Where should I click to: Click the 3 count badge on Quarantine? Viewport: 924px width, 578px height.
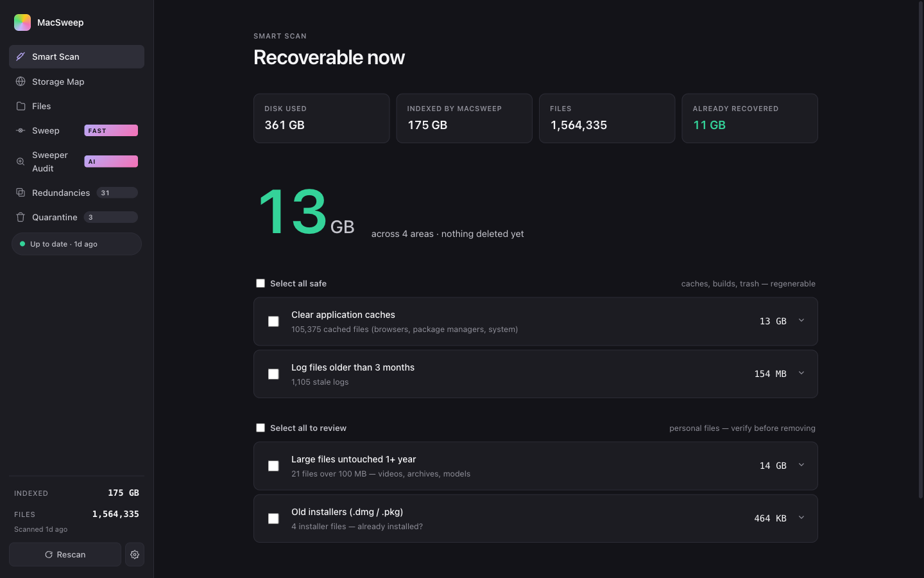tap(111, 217)
